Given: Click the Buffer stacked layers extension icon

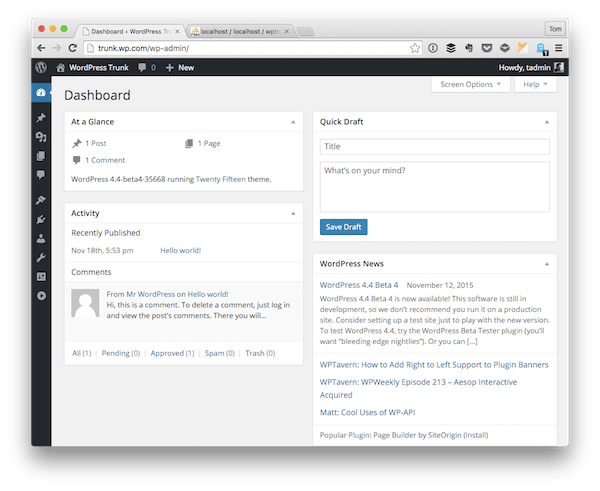Looking at the screenshot, I should click(x=451, y=48).
